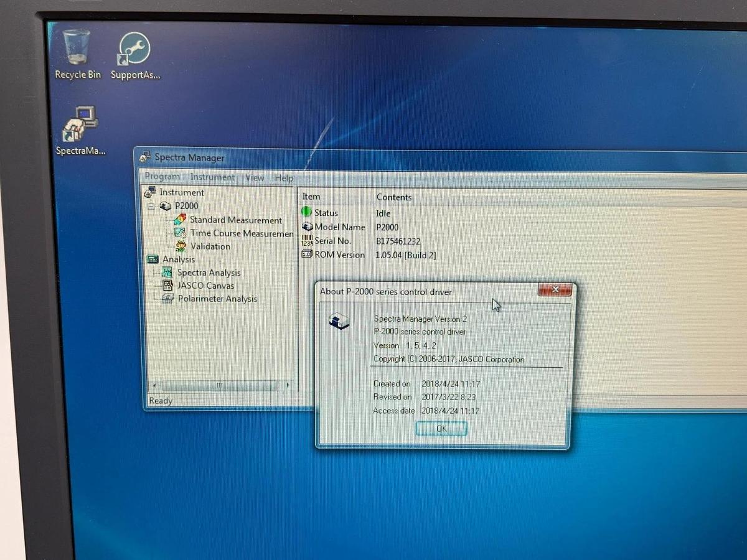Select Polarimeter Analysis tree item
747x560 pixels.
(217, 299)
